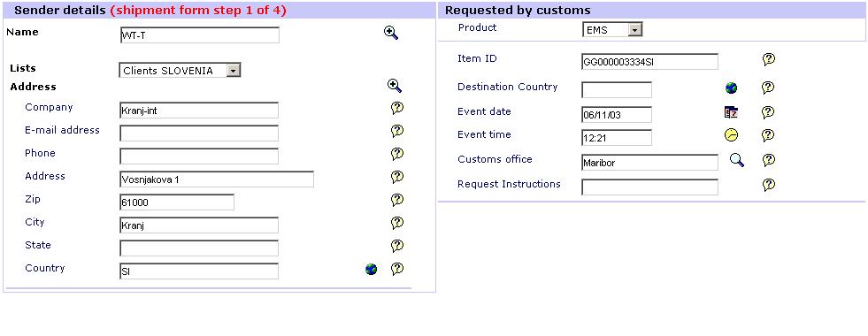Open help bubble for Phone field
Viewport: 868px width, 336px height.
(397, 154)
